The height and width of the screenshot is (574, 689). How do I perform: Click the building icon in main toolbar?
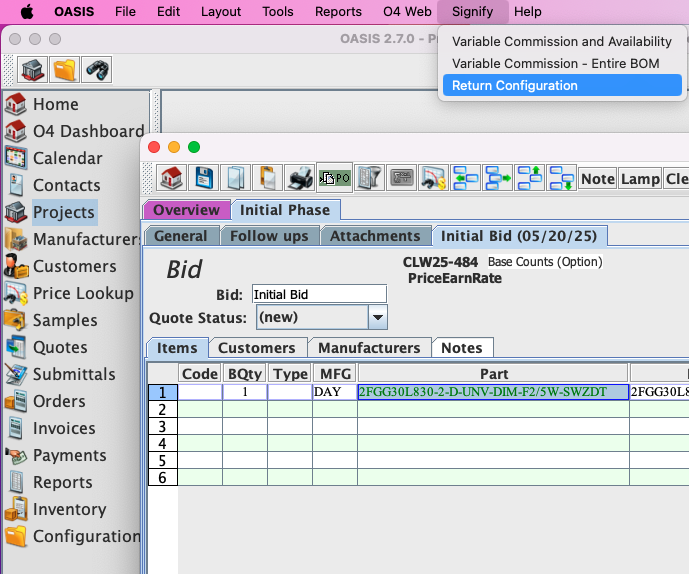click(33, 69)
